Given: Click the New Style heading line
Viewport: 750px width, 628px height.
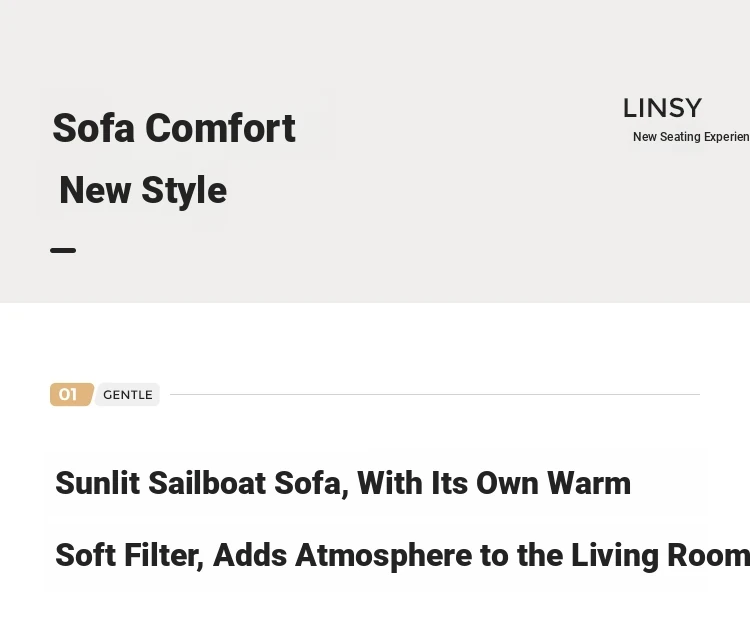Looking at the screenshot, I should click(x=143, y=191).
